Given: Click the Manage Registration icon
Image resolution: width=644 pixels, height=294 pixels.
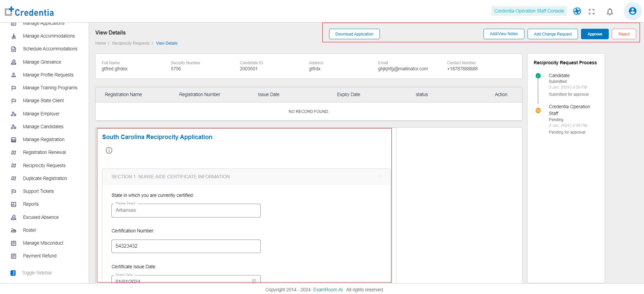Looking at the screenshot, I should click(14, 140).
